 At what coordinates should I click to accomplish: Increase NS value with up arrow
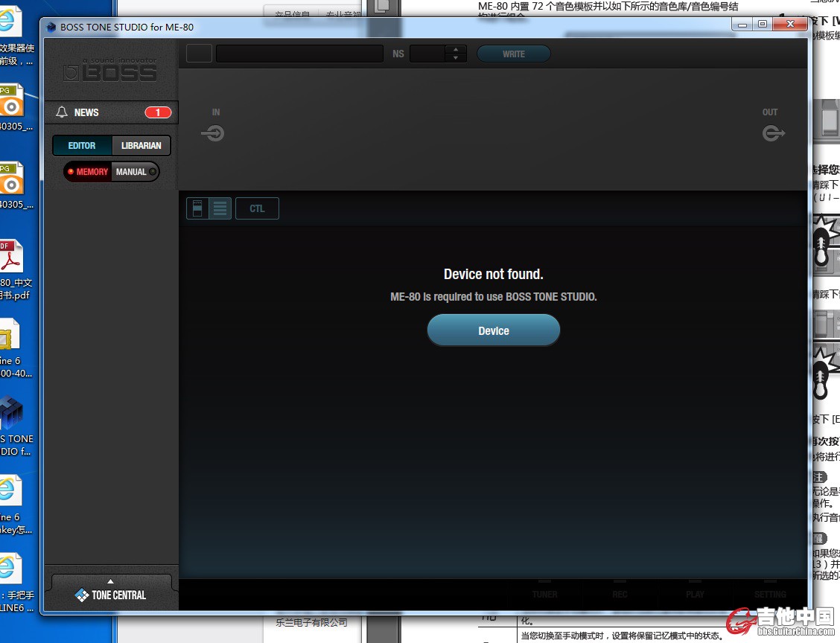pyautogui.click(x=456, y=50)
